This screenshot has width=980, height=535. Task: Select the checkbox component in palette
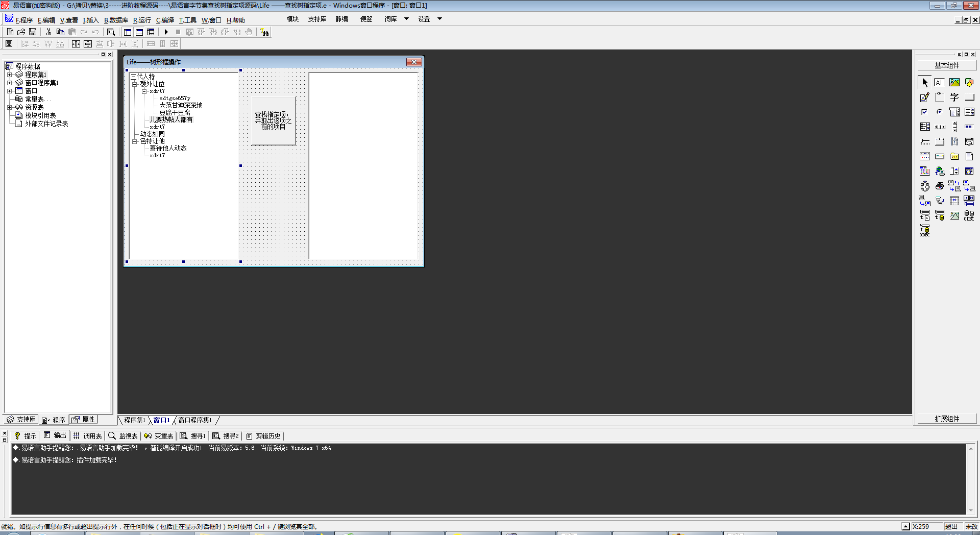click(925, 112)
